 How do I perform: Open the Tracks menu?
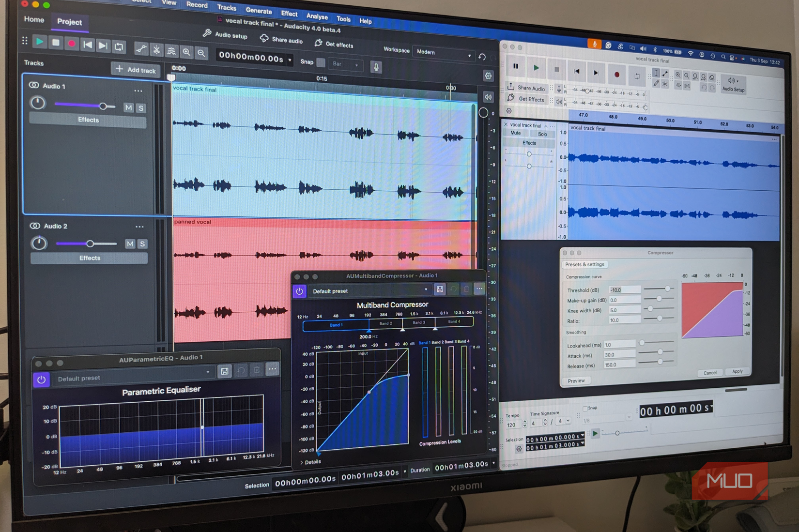[227, 8]
